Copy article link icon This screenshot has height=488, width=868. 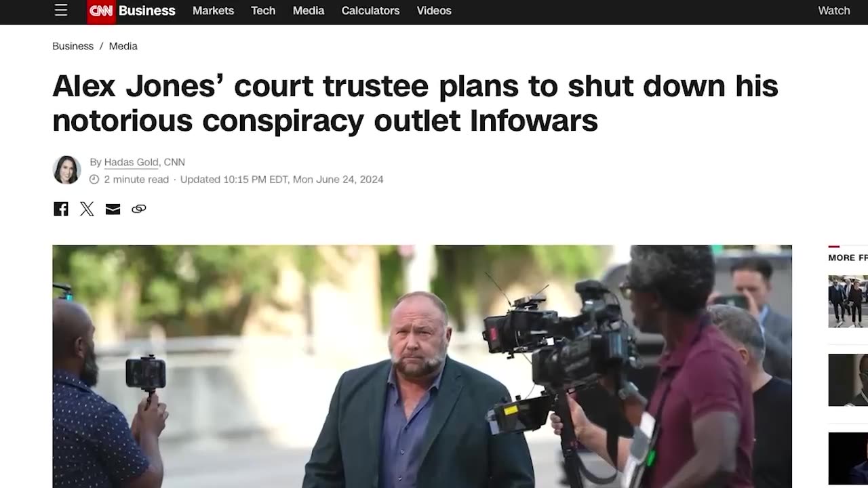pos(138,209)
